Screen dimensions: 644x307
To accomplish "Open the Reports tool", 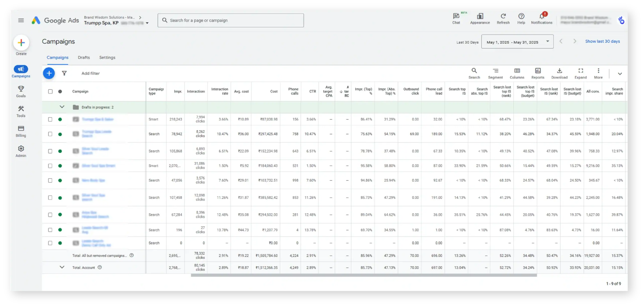I will pos(538,73).
